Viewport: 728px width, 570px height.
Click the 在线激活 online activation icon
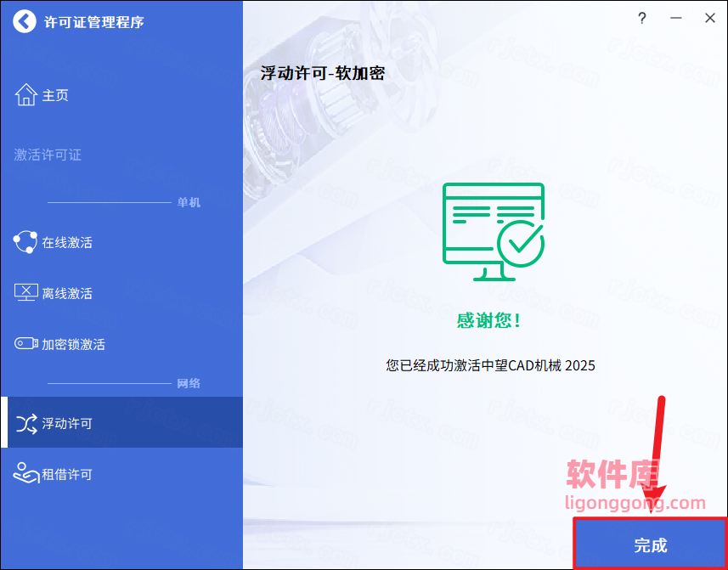(25, 242)
